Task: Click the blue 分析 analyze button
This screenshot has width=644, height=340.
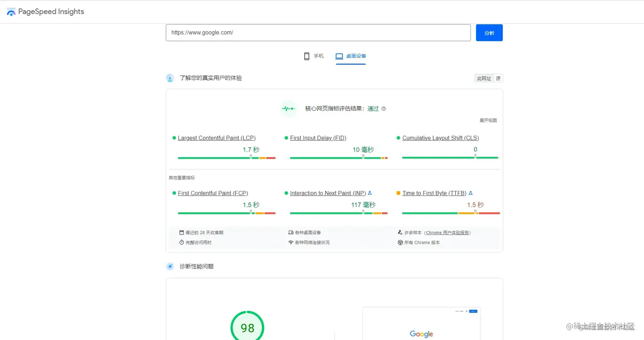Action: (x=489, y=33)
